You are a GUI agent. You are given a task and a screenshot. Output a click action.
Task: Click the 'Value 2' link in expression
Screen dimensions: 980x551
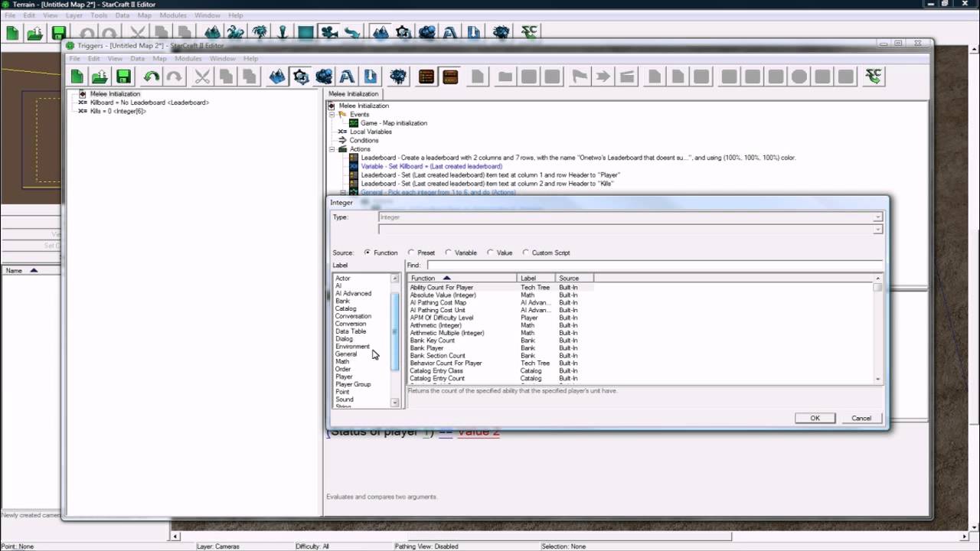(x=479, y=432)
